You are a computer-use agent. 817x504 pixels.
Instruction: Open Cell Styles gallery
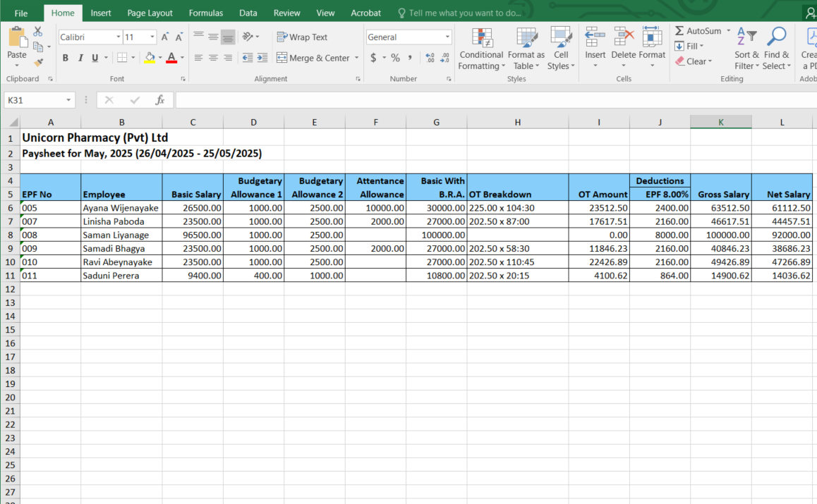tap(561, 49)
